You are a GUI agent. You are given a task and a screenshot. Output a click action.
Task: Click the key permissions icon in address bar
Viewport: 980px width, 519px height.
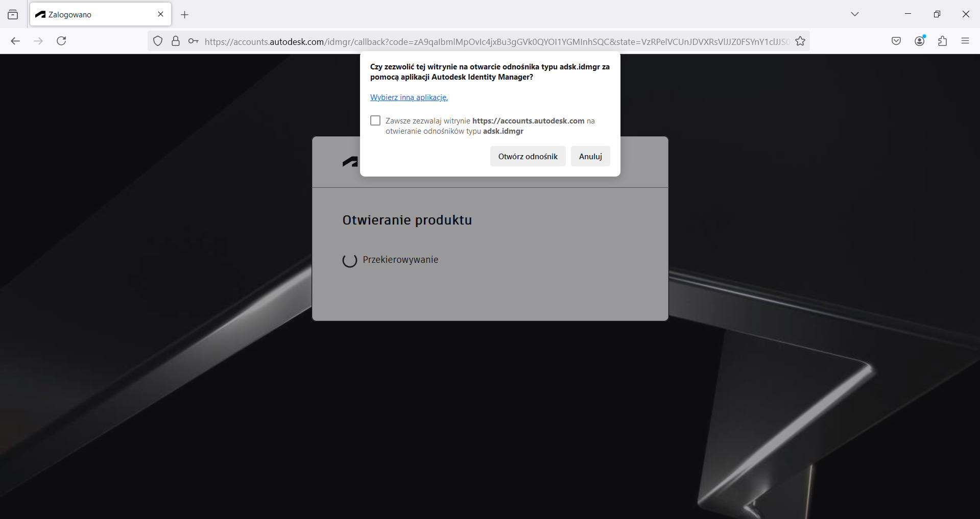click(193, 41)
